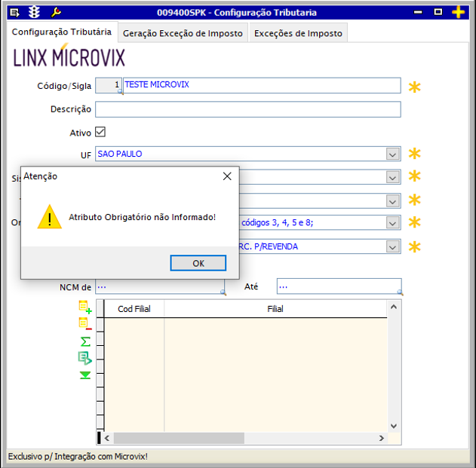The width and height of the screenshot is (476, 468).
Task: Click the empty Descrição input field
Action: (x=248, y=109)
